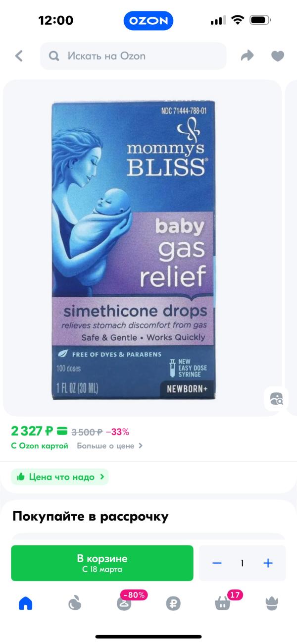Open visual similar-item search icon on image

(276, 398)
